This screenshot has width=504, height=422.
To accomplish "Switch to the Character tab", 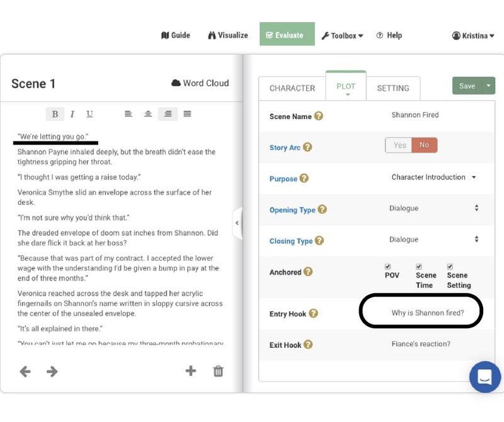I will coord(292,88).
